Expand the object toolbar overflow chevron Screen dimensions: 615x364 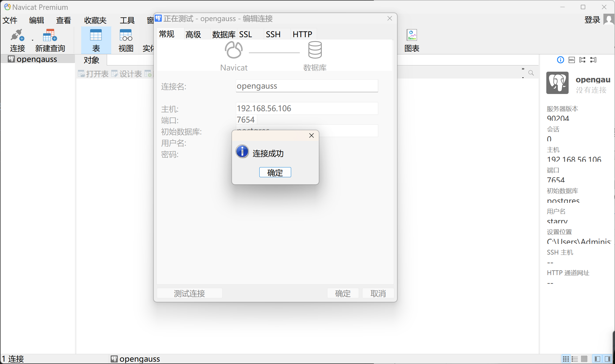(x=523, y=69)
